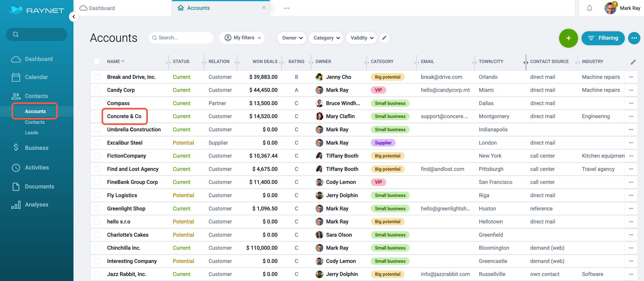
Task: Click the accounts Search field
Action: pyautogui.click(x=183, y=38)
